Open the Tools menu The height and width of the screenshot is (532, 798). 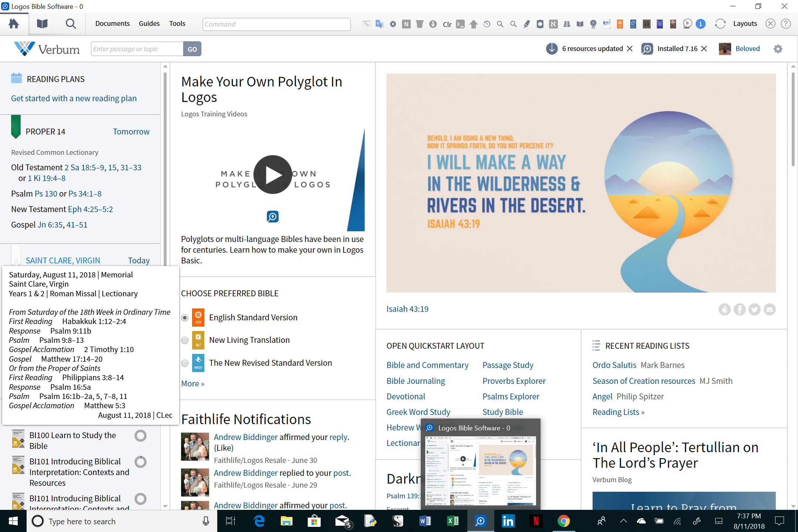point(177,24)
